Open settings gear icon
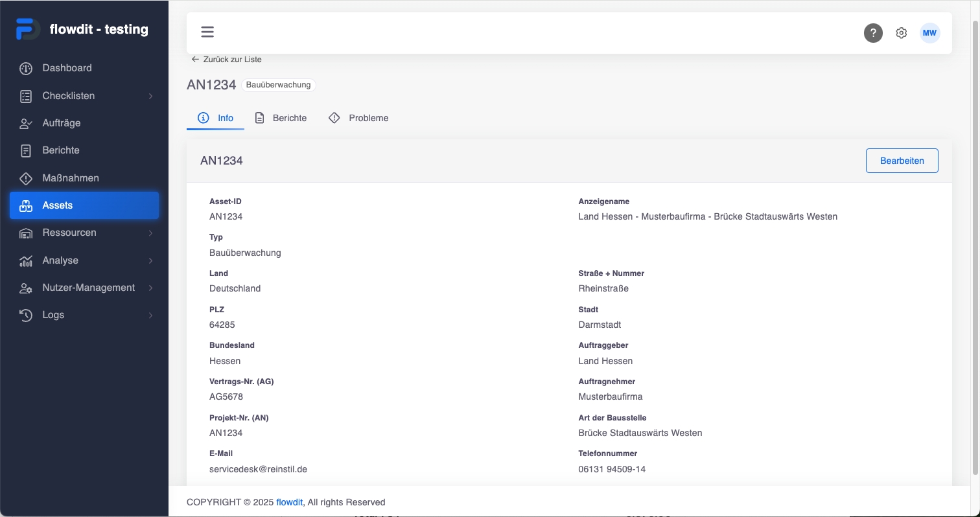This screenshot has height=517, width=980. point(901,33)
